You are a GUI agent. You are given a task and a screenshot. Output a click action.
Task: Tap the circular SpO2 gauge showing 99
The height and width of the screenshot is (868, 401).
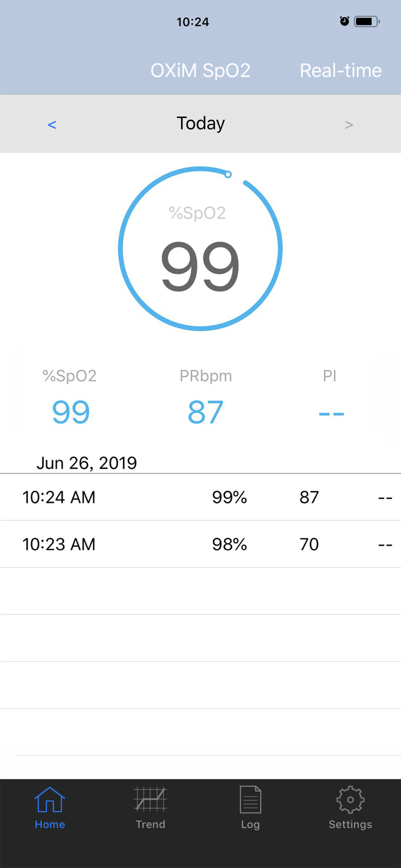pyautogui.click(x=200, y=249)
